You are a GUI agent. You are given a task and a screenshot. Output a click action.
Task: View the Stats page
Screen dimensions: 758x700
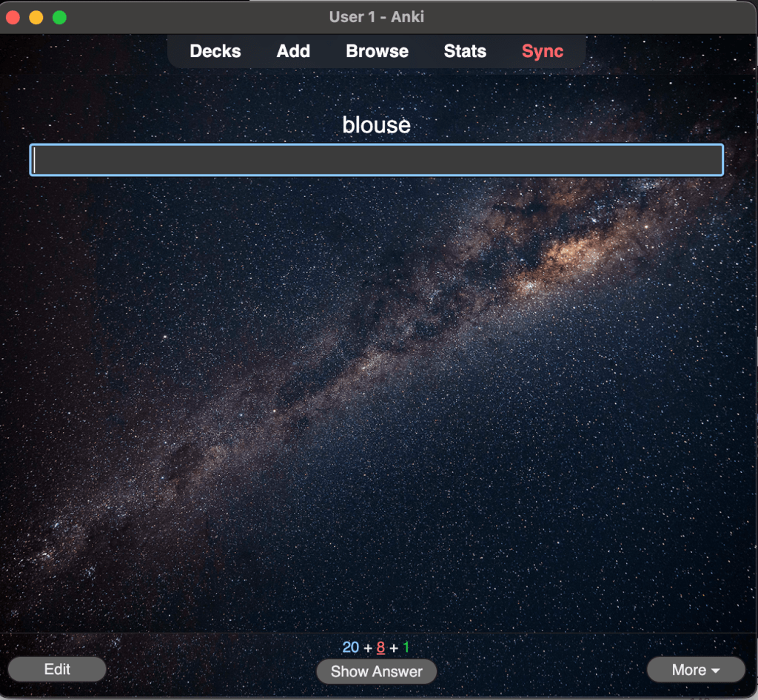[465, 52]
